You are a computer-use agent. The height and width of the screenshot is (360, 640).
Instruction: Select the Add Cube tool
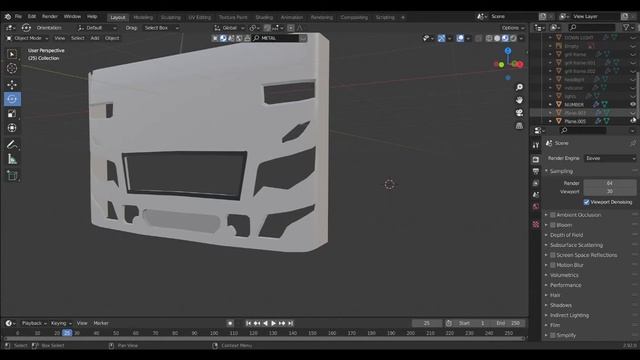coord(12,176)
